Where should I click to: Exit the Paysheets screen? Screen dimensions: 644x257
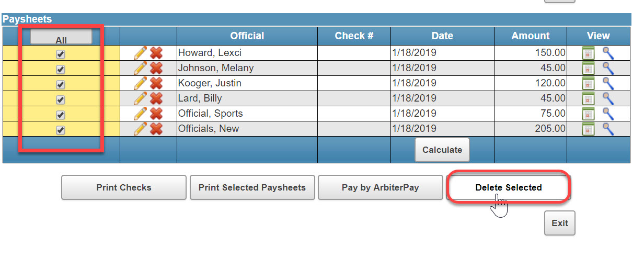pyautogui.click(x=560, y=223)
